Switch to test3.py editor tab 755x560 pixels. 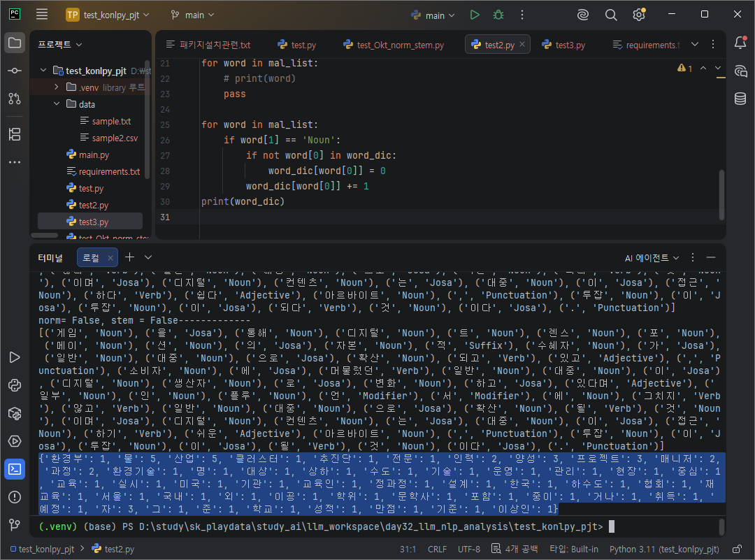[x=563, y=45]
